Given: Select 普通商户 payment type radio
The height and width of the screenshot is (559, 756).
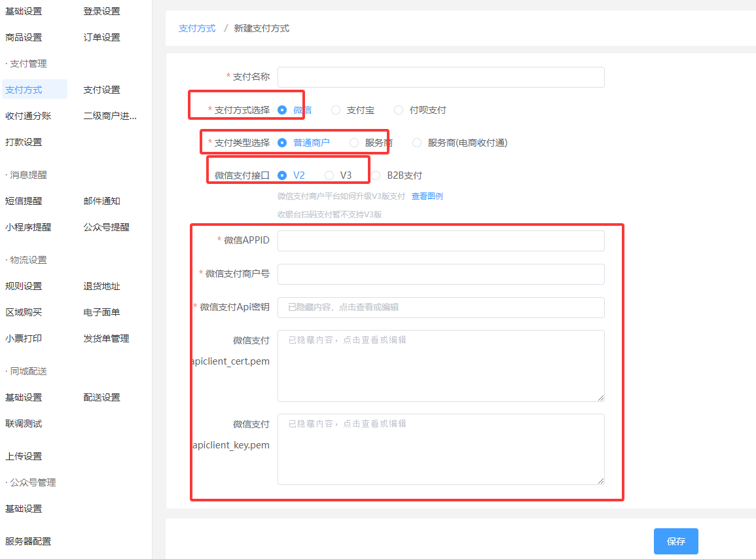Looking at the screenshot, I should tap(283, 143).
